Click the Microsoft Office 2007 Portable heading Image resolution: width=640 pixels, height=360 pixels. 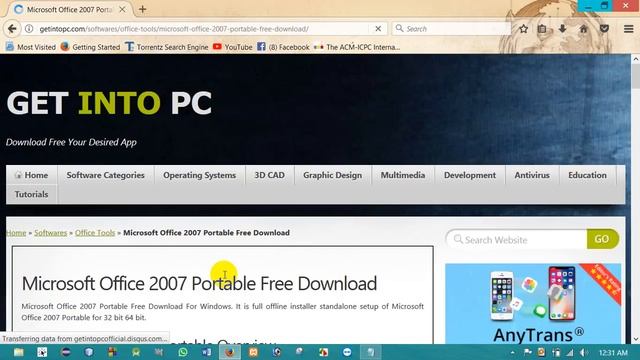point(199,283)
